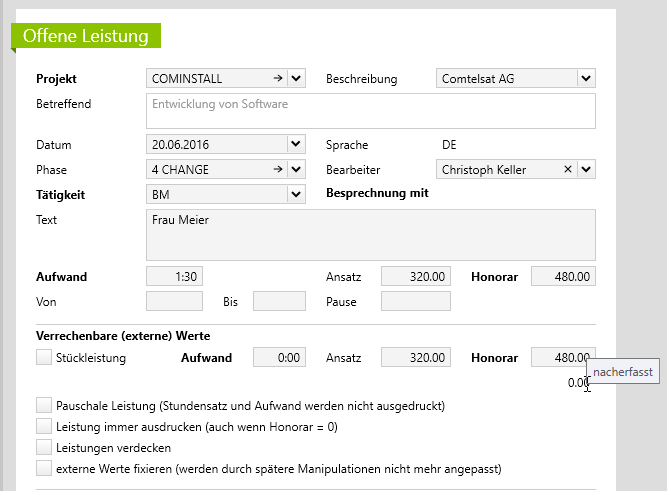Expand the Tätigkeit dropdown
Viewport: 667px width, 491px height.
point(296,193)
